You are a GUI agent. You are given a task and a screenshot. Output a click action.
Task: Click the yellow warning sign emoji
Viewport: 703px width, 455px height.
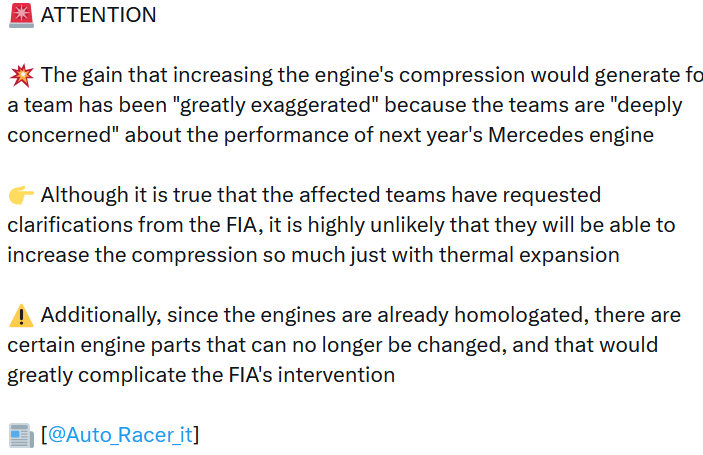[20, 316]
